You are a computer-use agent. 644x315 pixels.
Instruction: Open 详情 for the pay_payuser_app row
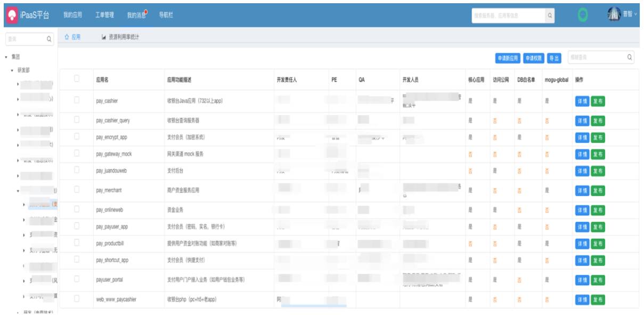[582, 227]
